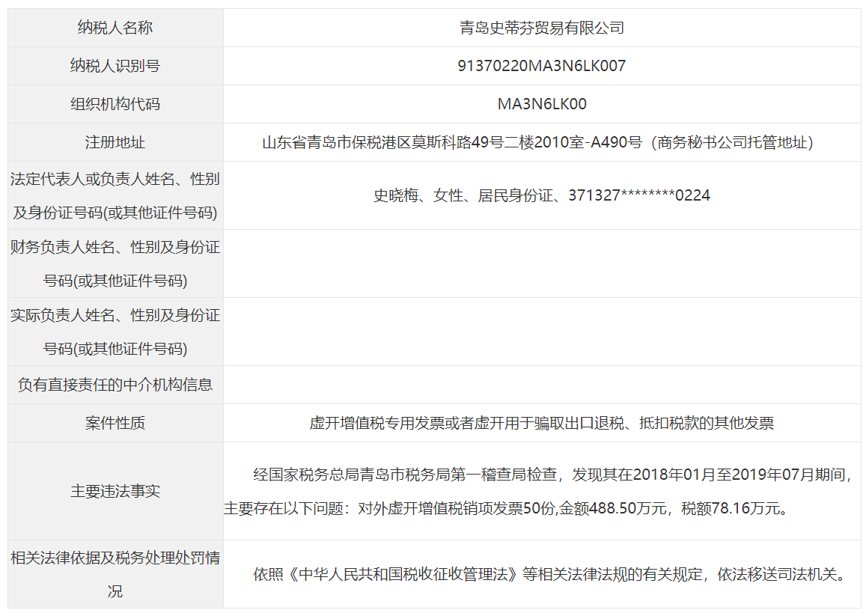Viewport: 866px width, 616px height.
Task: Click the 财务负责人姓名 label cell
Action: (x=115, y=263)
